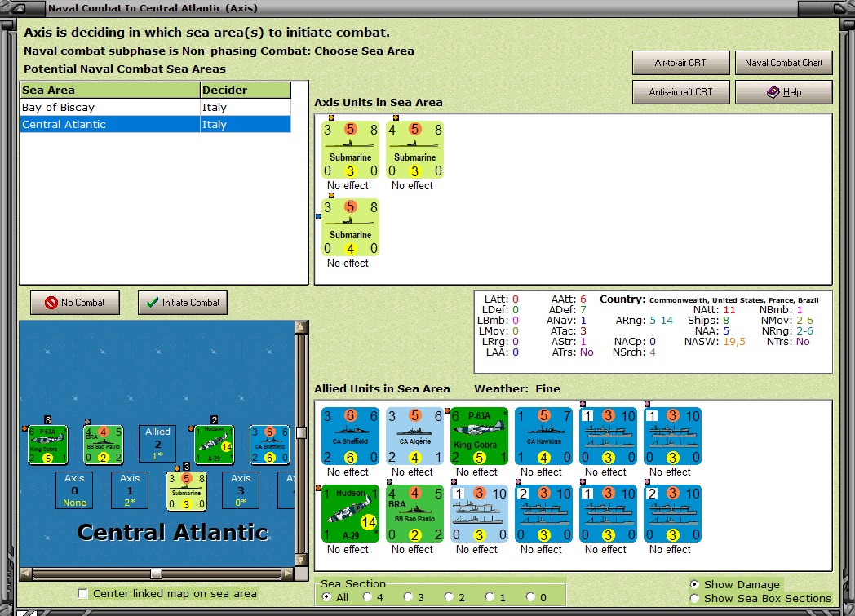This screenshot has height=616, width=855.
Task: Click the map scroll down arrow
Action: (301, 561)
